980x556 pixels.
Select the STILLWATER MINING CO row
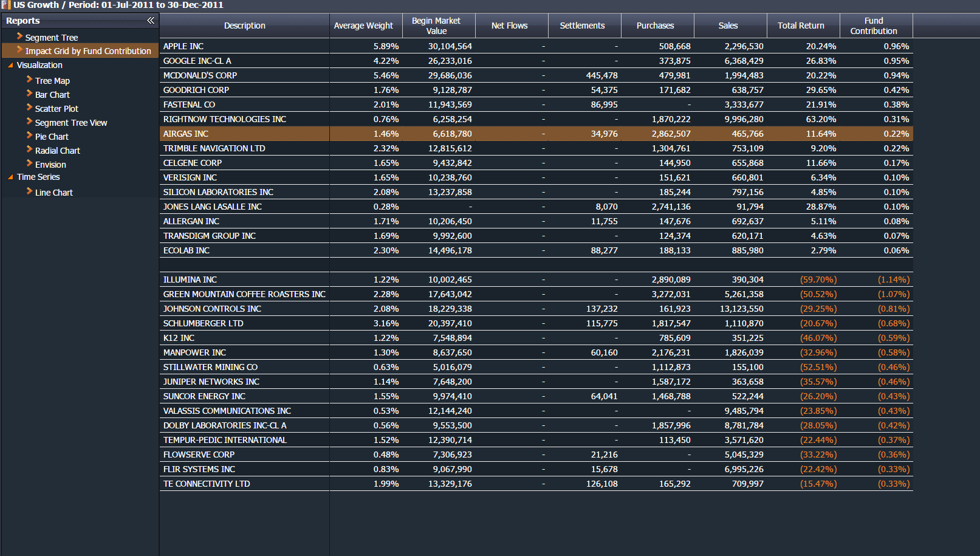point(536,367)
